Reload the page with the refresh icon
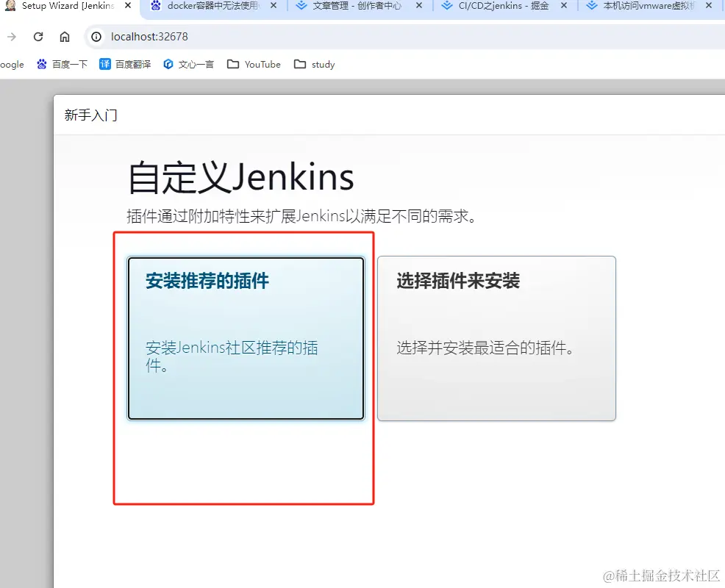 (38, 37)
